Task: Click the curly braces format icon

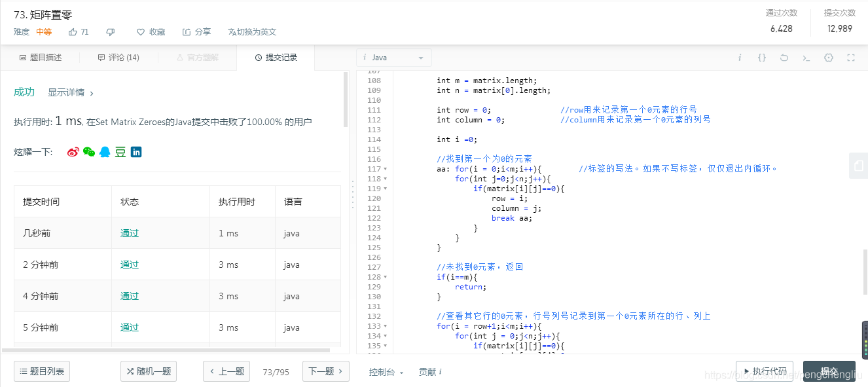Action: [762, 58]
